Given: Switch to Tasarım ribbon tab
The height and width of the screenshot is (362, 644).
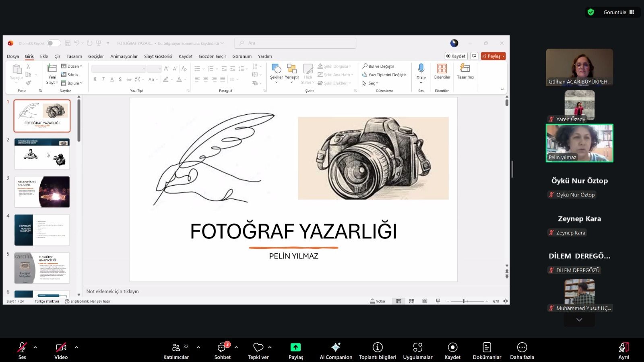Looking at the screenshot, I should click(x=74, y=56).
